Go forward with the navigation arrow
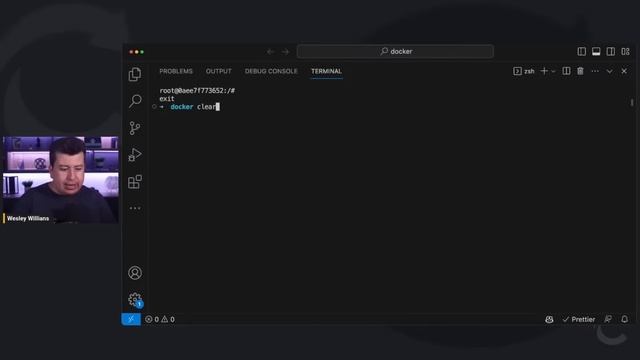640x360 pixels. pos(286,52)
